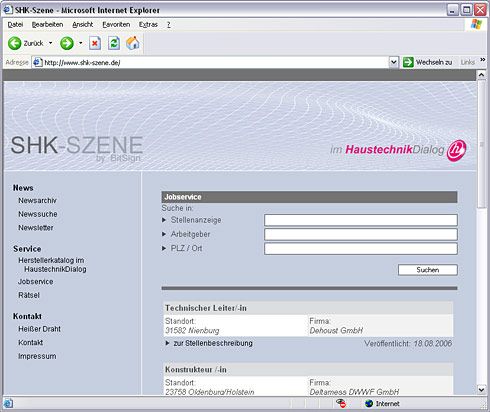Open the Favoriten menu

[116, 24]
